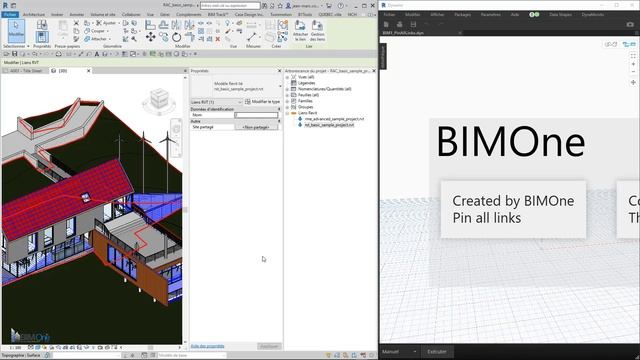Click the Nom input field in Properties
Viewport: 640px width, 360px height.
(x=256, y=115)
